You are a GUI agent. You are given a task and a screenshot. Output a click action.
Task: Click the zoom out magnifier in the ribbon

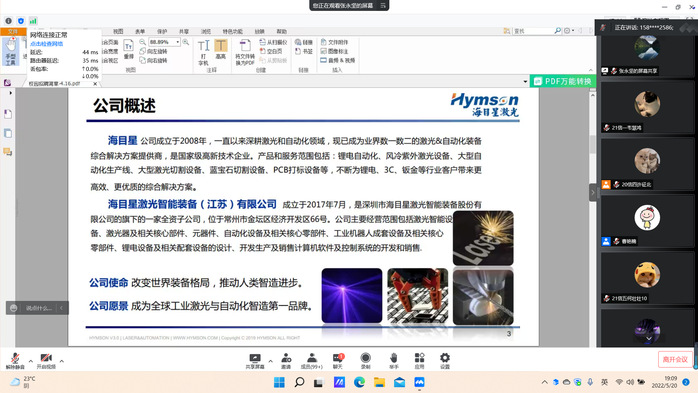pos(142,42)
